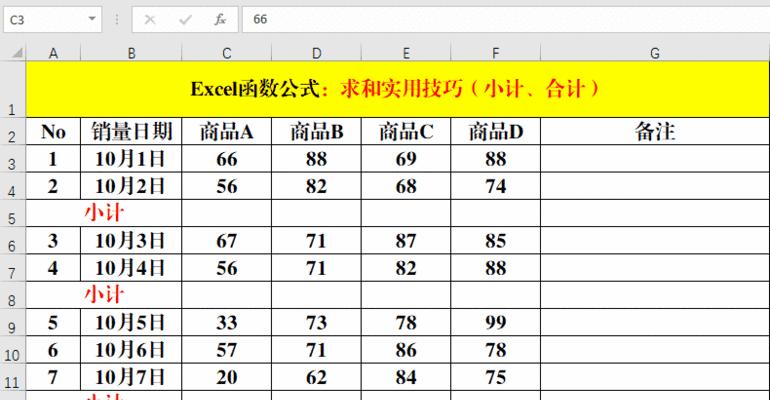The image size is (770, 400).
Task: Select column F header
Action: point(495,53)
